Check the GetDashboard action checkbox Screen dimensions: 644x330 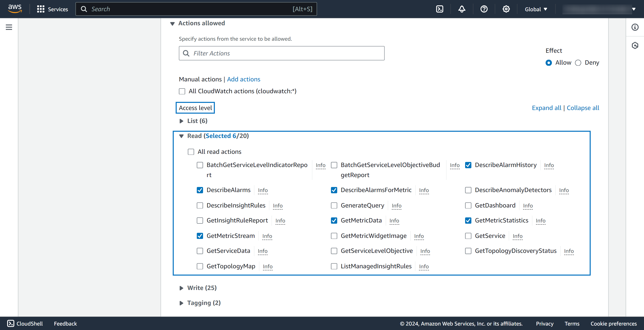coord(468,205)
